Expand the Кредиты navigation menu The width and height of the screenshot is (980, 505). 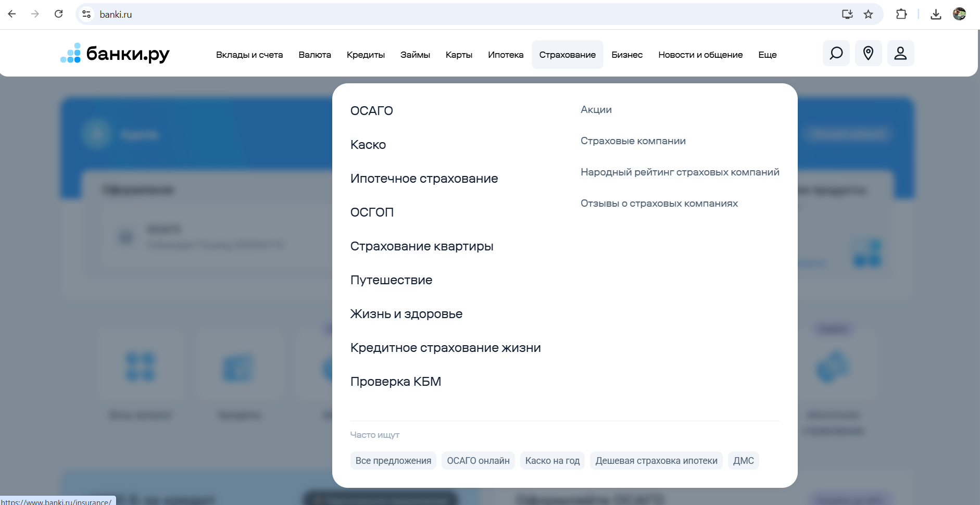[366, 55]
